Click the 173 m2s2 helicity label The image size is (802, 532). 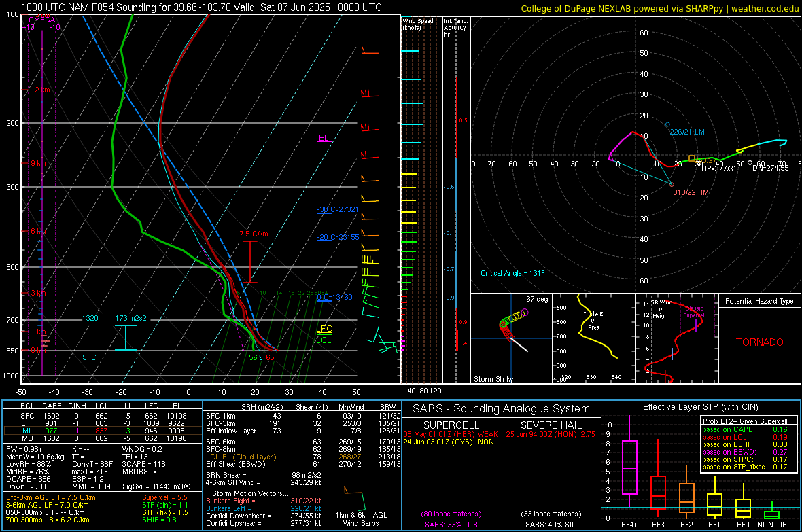click(131, 318)
